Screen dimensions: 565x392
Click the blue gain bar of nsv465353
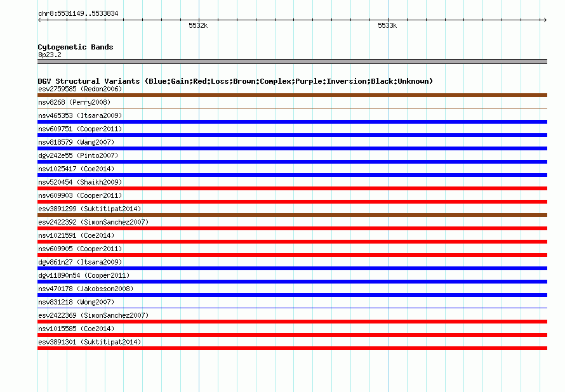click(x=292, y=122)
